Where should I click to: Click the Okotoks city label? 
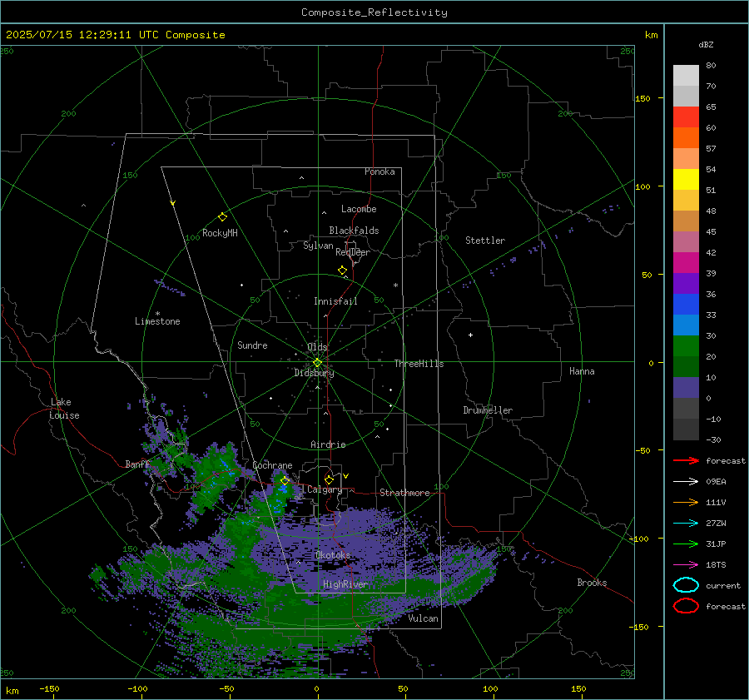(333, 555)
